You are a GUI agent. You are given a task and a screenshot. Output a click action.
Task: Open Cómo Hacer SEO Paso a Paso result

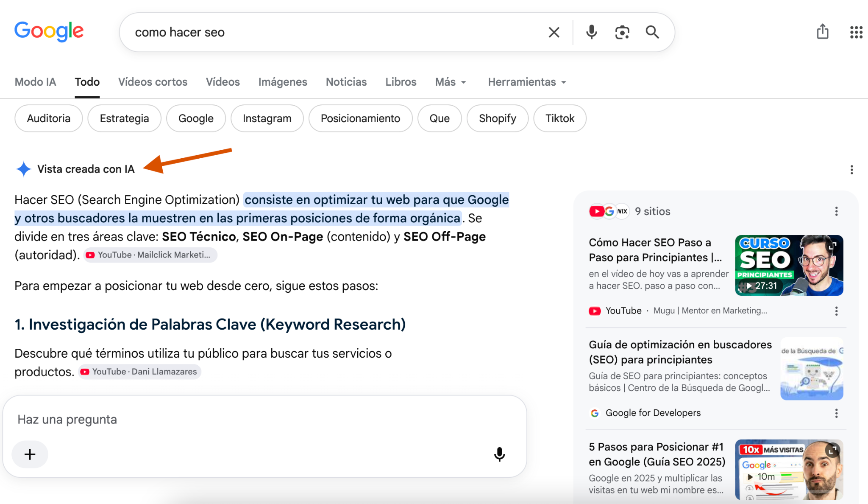tap(655, 250)
